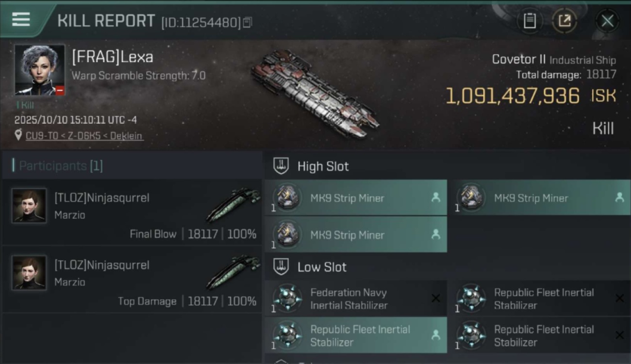Click the clipboard copy report icon
This screenshot has width=631, height=364.
530,21
